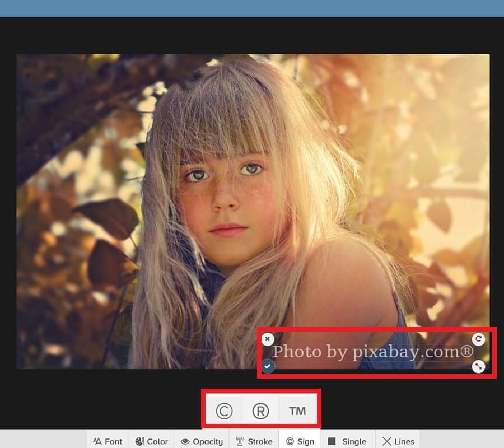504x448 pixels.
Task: Click the portrait photo canvas
Action: pos(253,211)
